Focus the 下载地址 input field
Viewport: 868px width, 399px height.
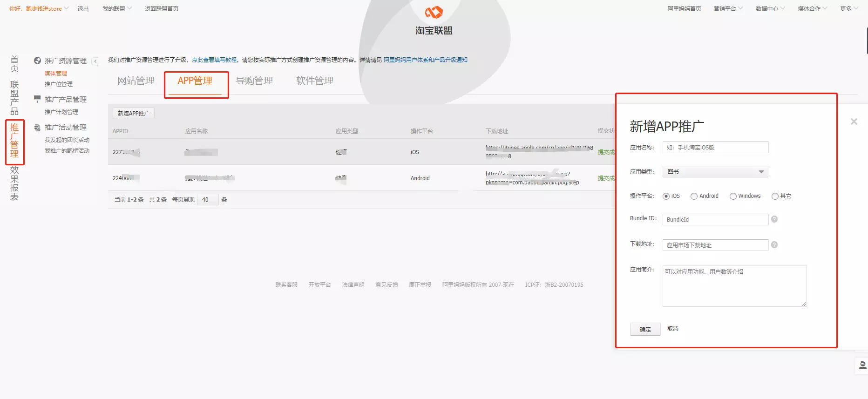pos(715,245)
